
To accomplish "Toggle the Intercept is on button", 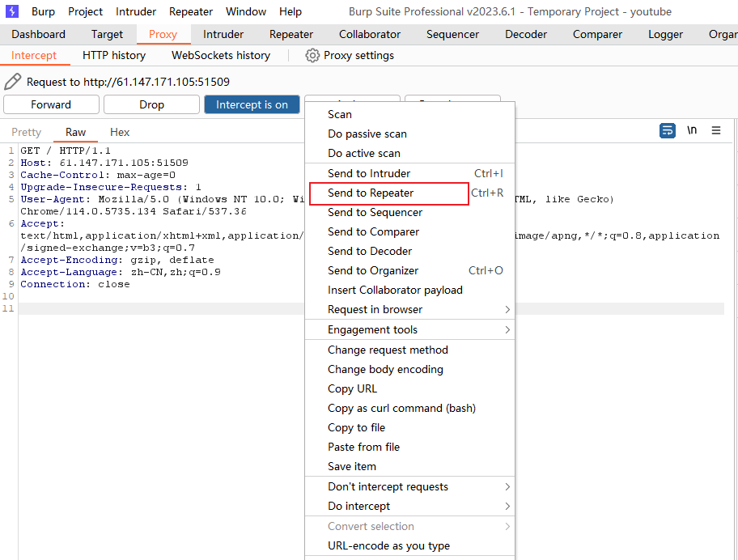I will tap(252, 104).
